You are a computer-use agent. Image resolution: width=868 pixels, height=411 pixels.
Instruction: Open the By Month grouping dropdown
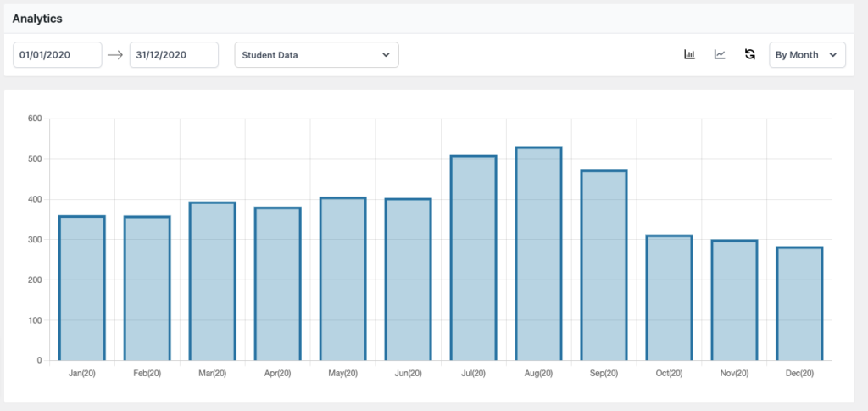tap(807, 55)
